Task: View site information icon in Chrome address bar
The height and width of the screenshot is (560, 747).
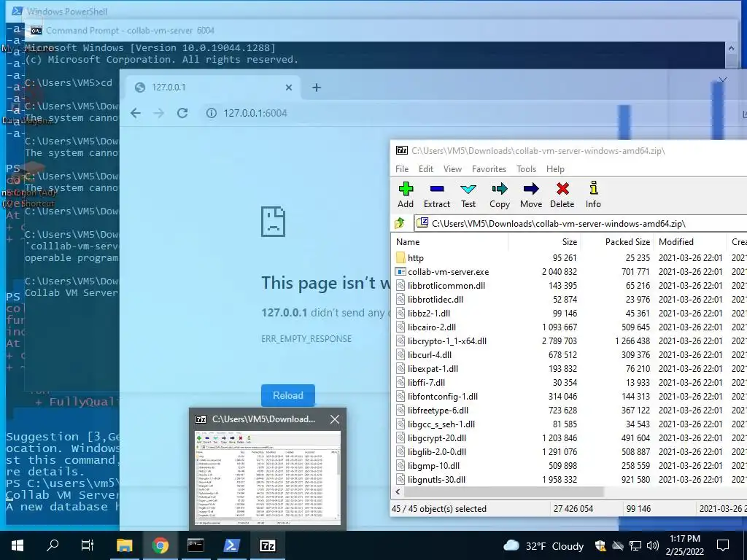Action: click(211, 113)
